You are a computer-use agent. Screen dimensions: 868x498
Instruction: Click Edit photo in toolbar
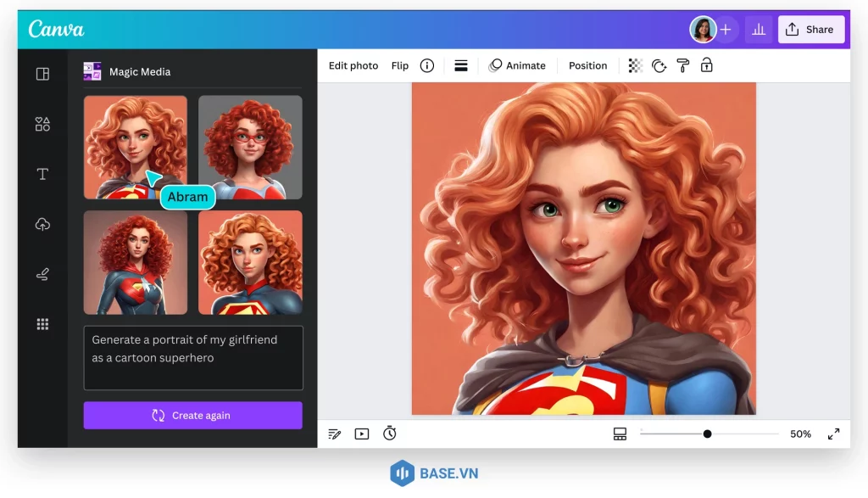(353, 65)
